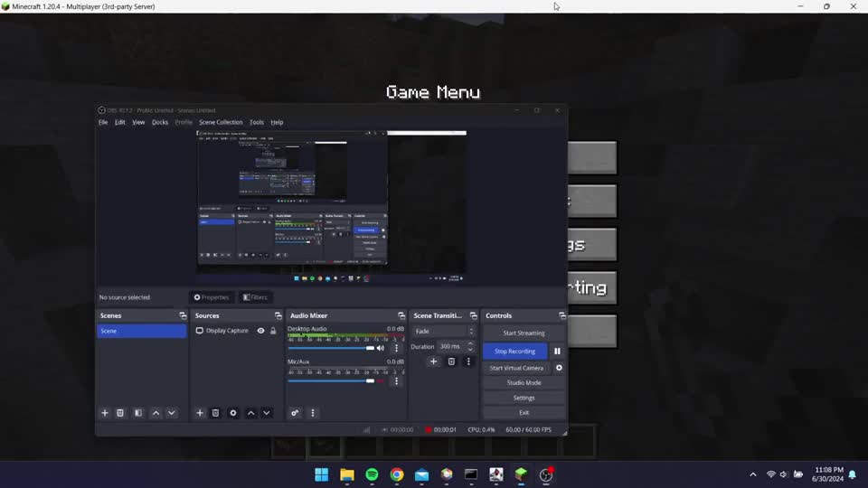Open Desktop Audio three-dot options
The image size is (868, 488).
[396, 348]
